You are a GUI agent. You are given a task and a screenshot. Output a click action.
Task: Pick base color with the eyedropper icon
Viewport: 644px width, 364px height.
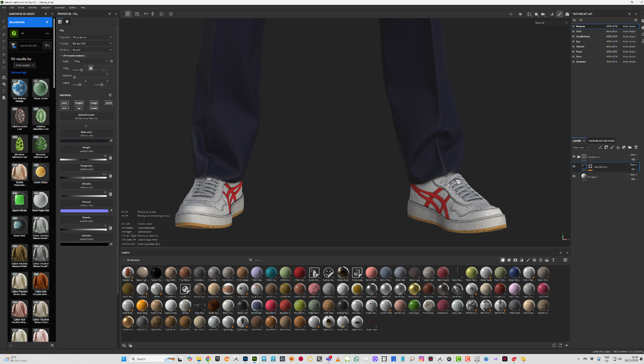pyautogui.click(x=111, y=141)
